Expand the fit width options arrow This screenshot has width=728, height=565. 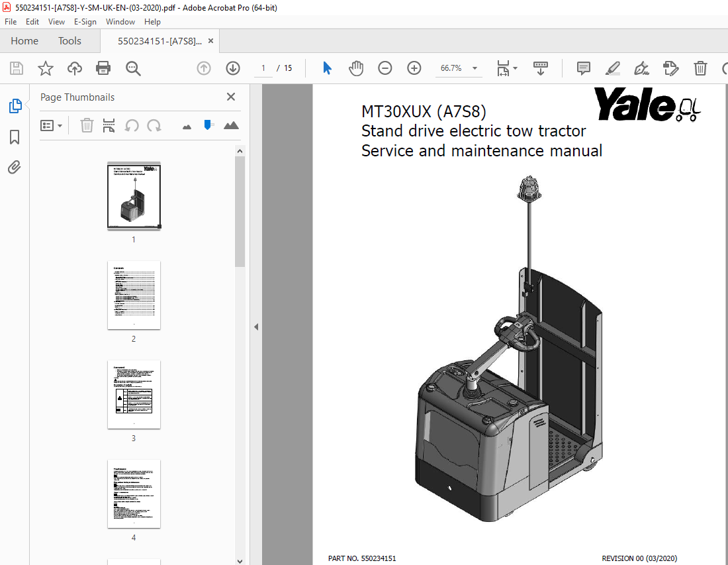516,68
